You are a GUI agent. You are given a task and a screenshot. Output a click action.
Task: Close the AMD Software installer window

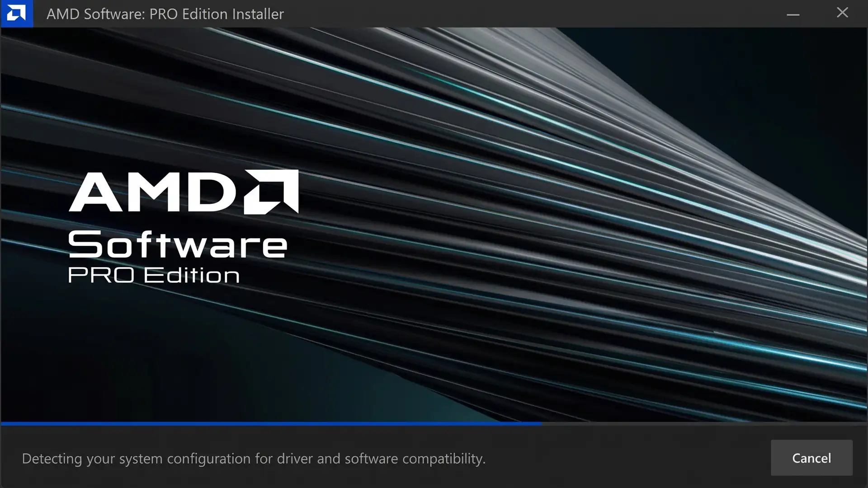(x=842, y=13)
